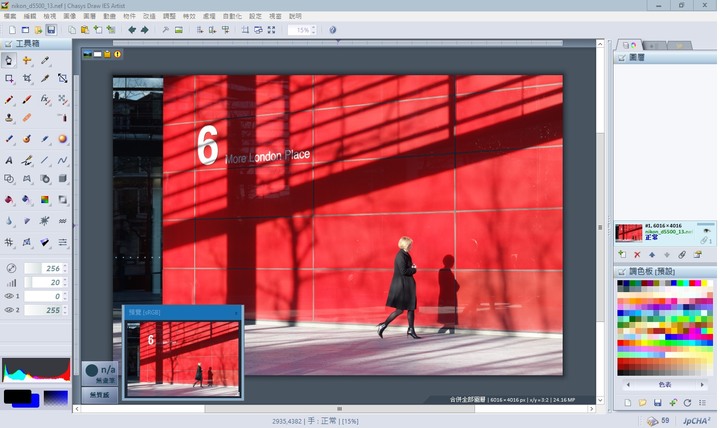Move layer up with blue arrow
720x428 pixels.
(x=652, y=254)
